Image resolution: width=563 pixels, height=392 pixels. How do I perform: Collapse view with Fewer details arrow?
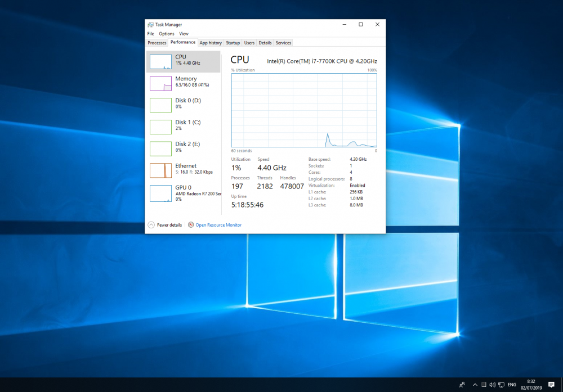[151, 225]
